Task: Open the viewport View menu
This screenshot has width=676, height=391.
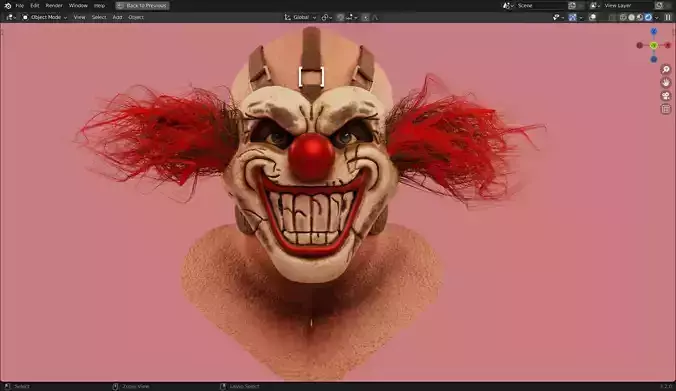Action: coord(79,17)
